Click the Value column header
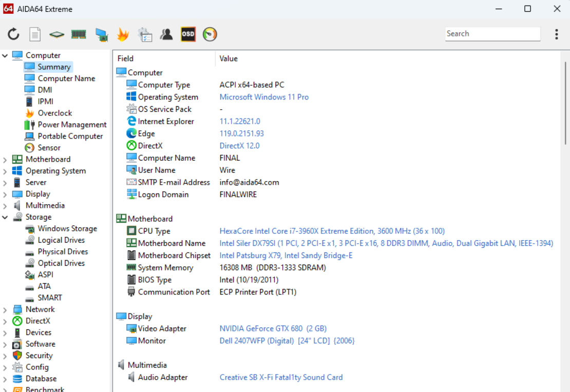Image resolution: width=570 pixels, height=392 pixels. click(x=229, y=58)
